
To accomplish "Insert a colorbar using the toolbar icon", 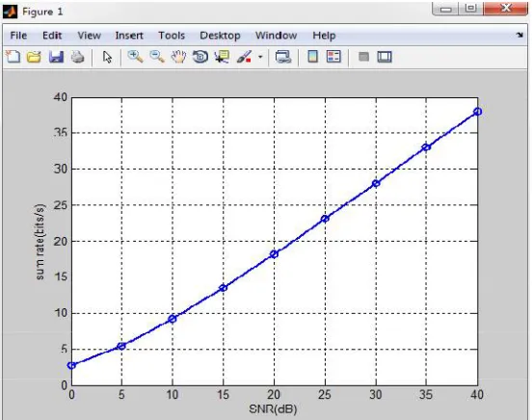I will tap(313, 57).
